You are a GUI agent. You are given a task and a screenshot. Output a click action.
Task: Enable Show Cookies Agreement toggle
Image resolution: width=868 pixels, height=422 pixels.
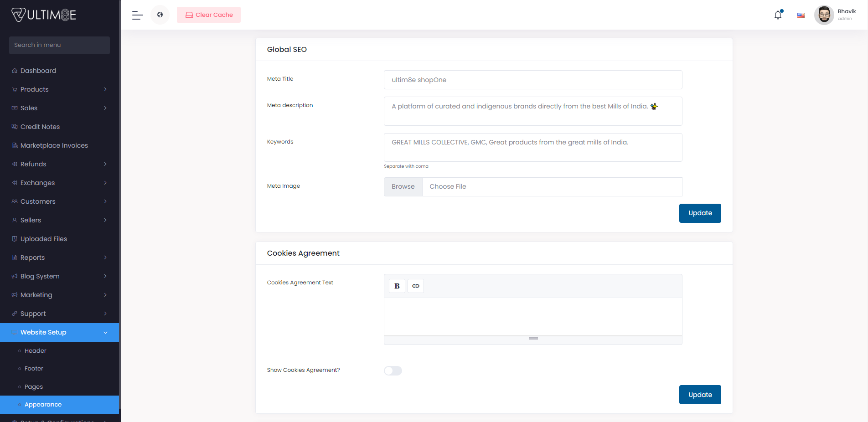[x=393, y=371]
